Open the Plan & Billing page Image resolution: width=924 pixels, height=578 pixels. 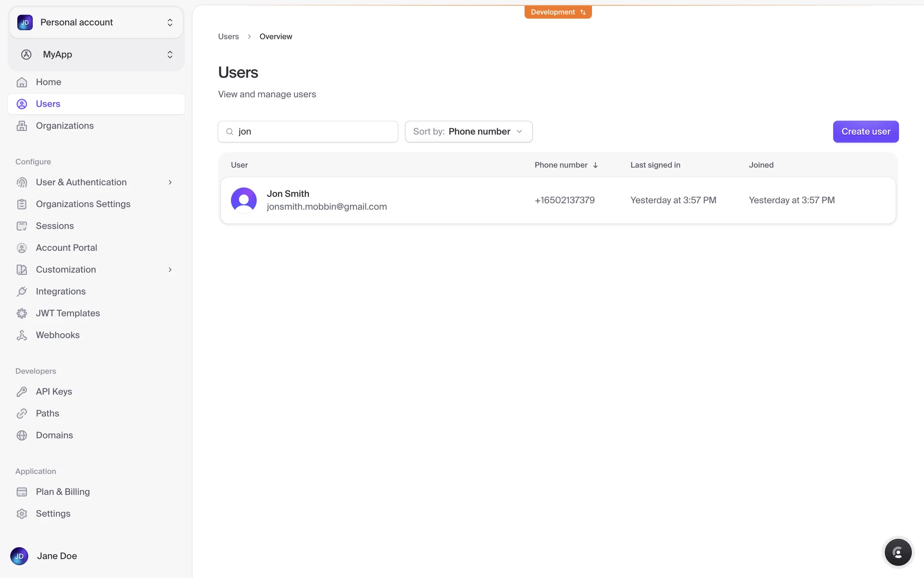(x=63, y=492)
